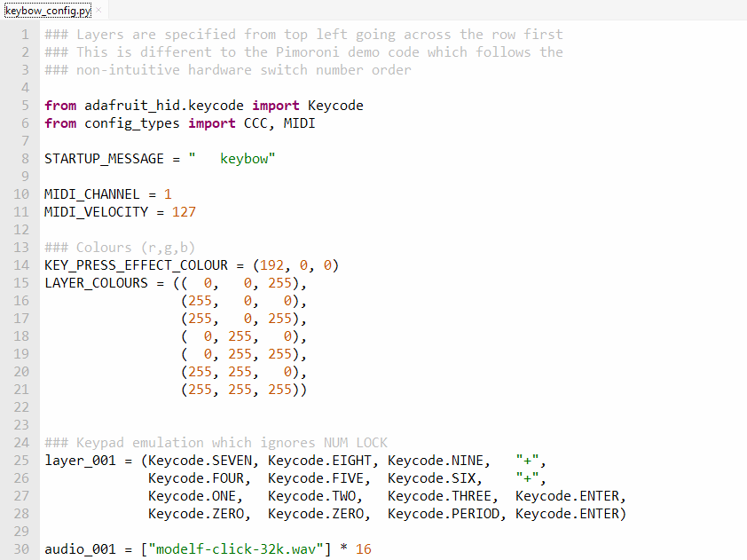
Task: Click 'Keypad emulation which ignores NUM LOCK' comment
Action: click(232, 443)
